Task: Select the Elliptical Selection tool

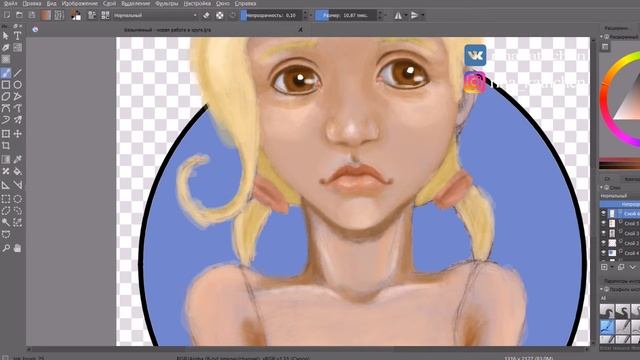Action: (x=18, y=199)
